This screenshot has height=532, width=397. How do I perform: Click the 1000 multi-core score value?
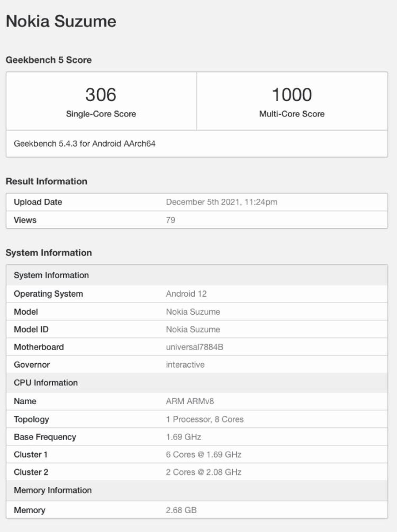click(292, 95)
